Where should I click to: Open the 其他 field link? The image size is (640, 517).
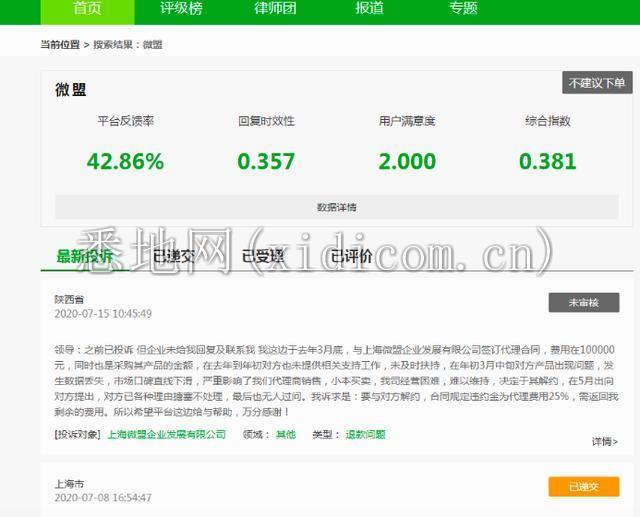click(x=286, y=434)
